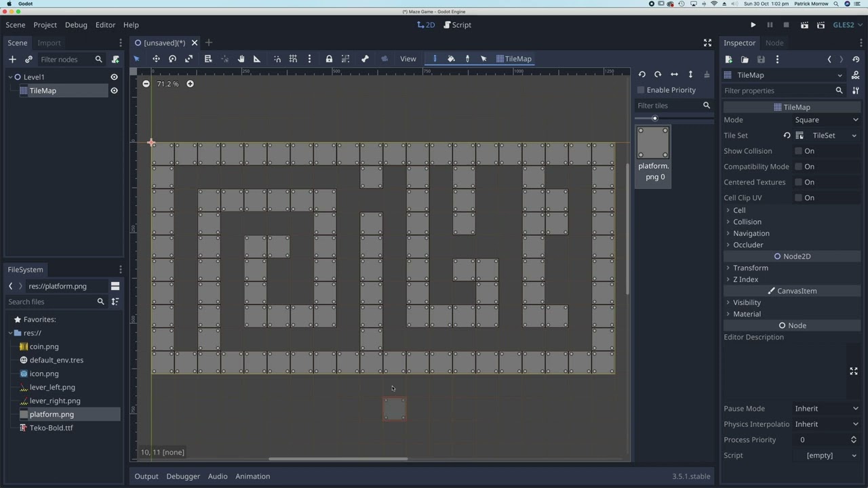Screen dimensions: 868x488
Task: Adjust the tile palette zoom slider
Action: click(673, 119)
